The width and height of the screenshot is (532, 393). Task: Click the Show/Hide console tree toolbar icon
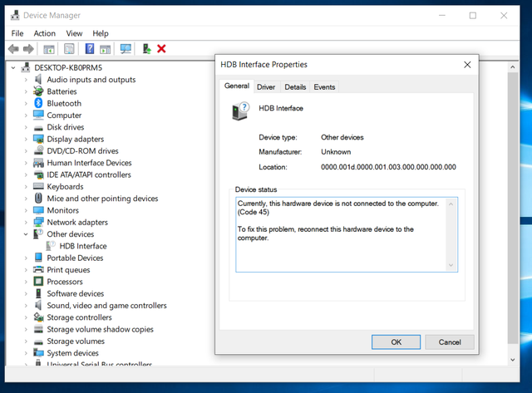tap(49, 49)
